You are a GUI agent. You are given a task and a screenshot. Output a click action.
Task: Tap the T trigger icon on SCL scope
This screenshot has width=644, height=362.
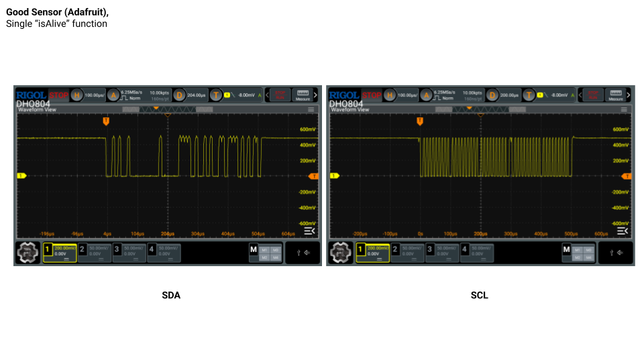[529, 95]
